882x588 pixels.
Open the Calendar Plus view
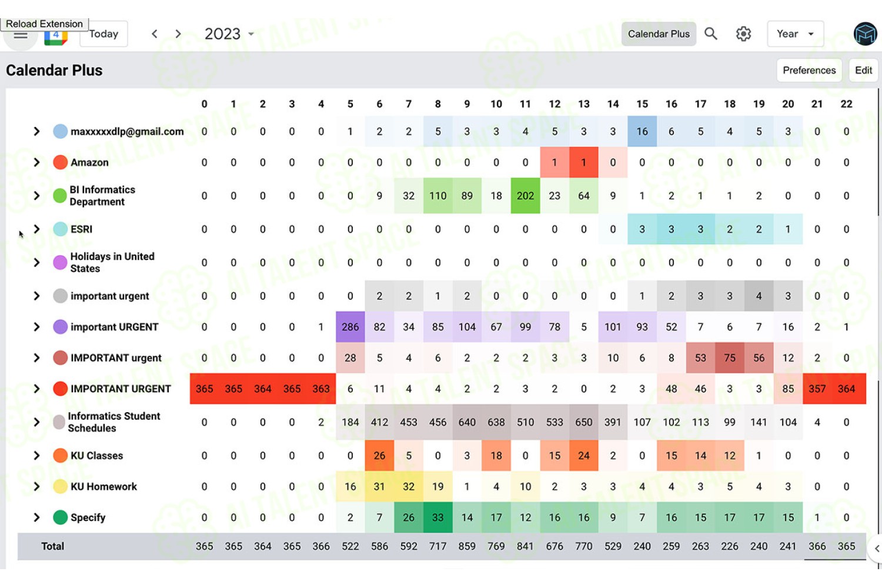(x=659, y=34)
